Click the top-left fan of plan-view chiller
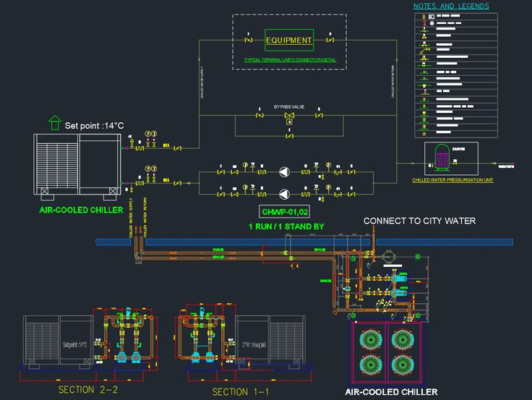This screenshot has width=532, height=400. 370,339
